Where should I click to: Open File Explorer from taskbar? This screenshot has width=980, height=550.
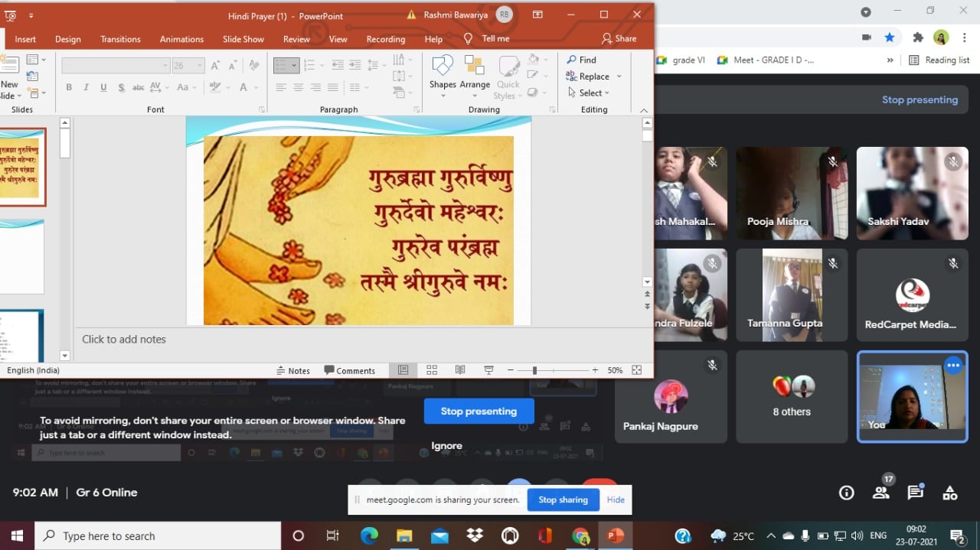pyautogui.click(x=404, y=535)
